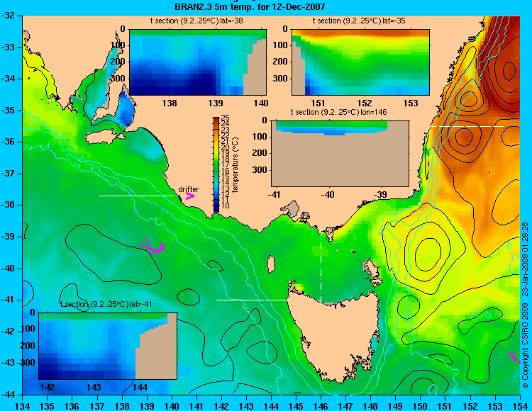Click the magenta arrowhead beside the drifter label

pyautogui.click(x=189, y=196)
